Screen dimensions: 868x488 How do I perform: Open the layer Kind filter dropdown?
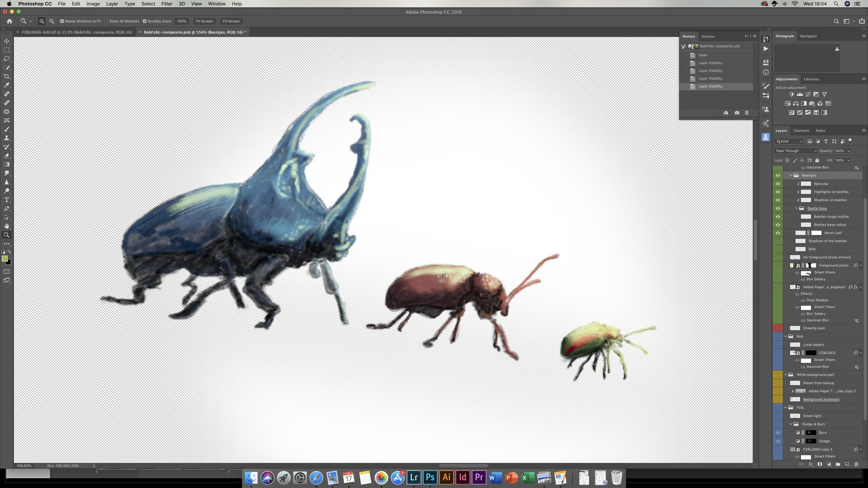(789, 141)
